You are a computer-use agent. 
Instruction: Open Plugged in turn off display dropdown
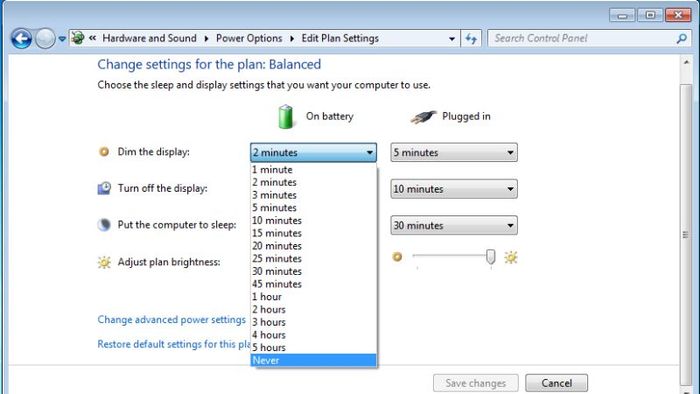click(x=454, y=189)
